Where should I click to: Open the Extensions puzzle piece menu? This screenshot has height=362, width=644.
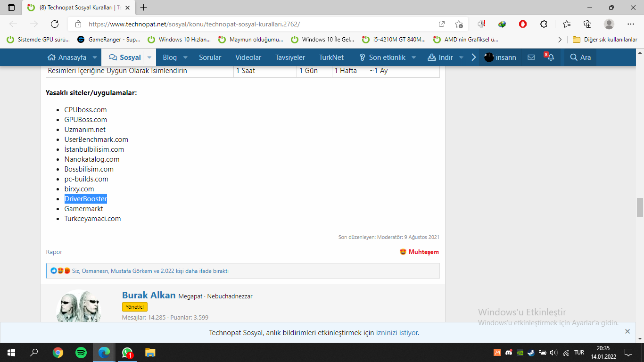click(544, 24)
